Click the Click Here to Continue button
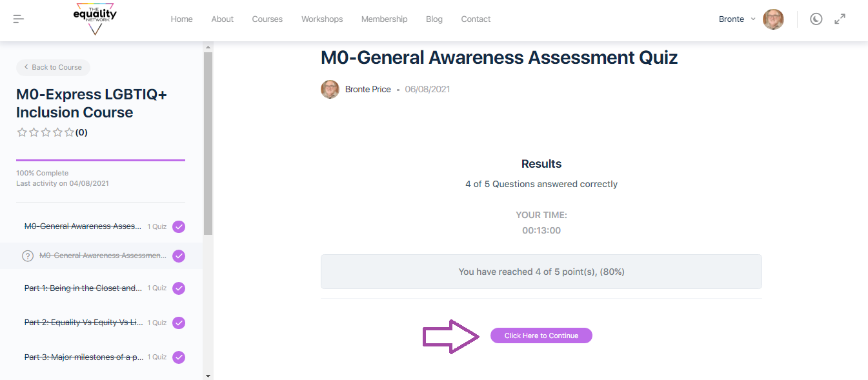 [541, 335]
